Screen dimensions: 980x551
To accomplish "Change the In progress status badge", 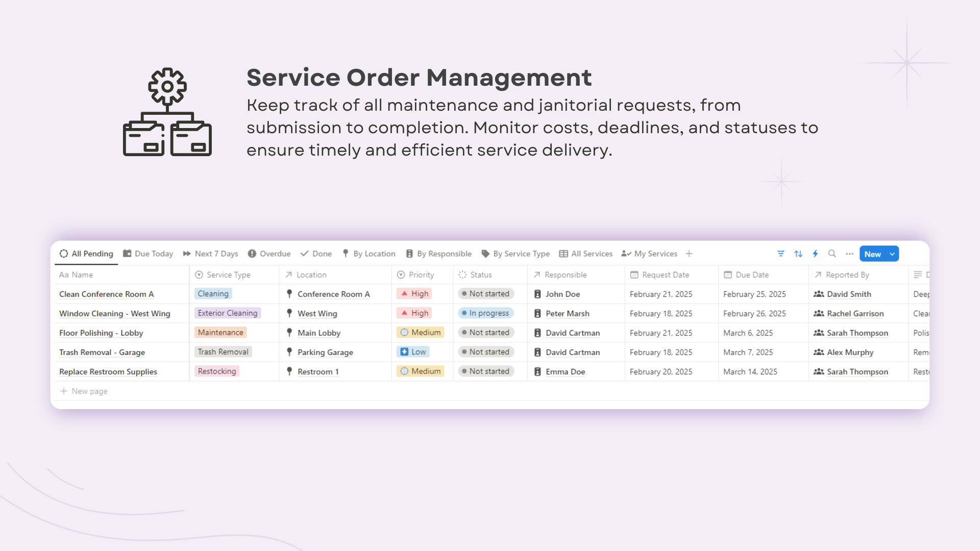I will click(x=486, y=313).
